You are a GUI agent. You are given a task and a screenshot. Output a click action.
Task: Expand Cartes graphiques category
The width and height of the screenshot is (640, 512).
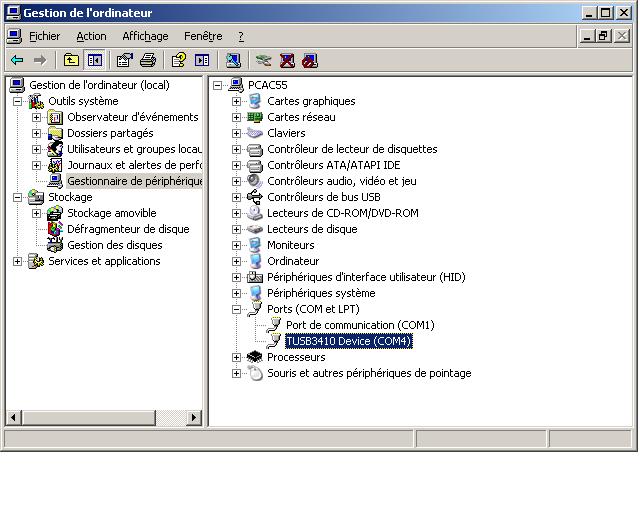point(236,101)
